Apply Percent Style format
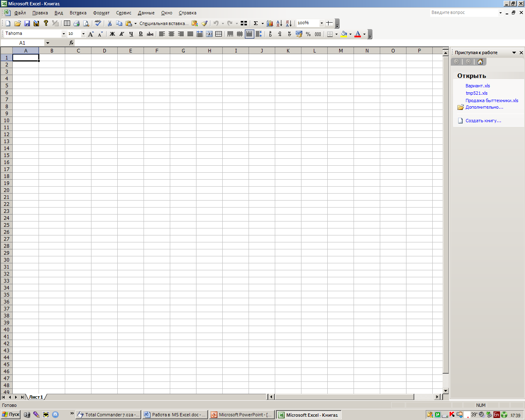Viewport: 525px width, 420px height. point(308,34)
